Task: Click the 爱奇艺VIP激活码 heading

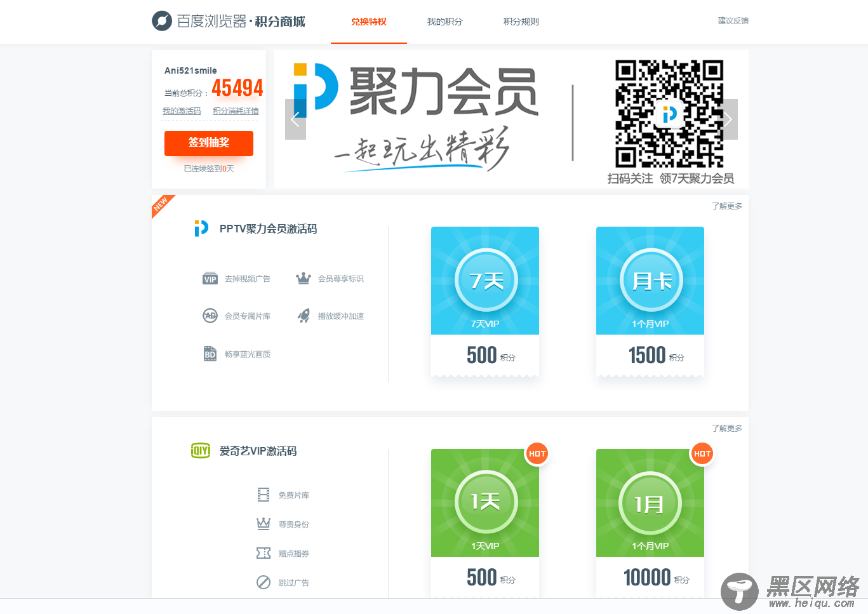Action: 258,451
